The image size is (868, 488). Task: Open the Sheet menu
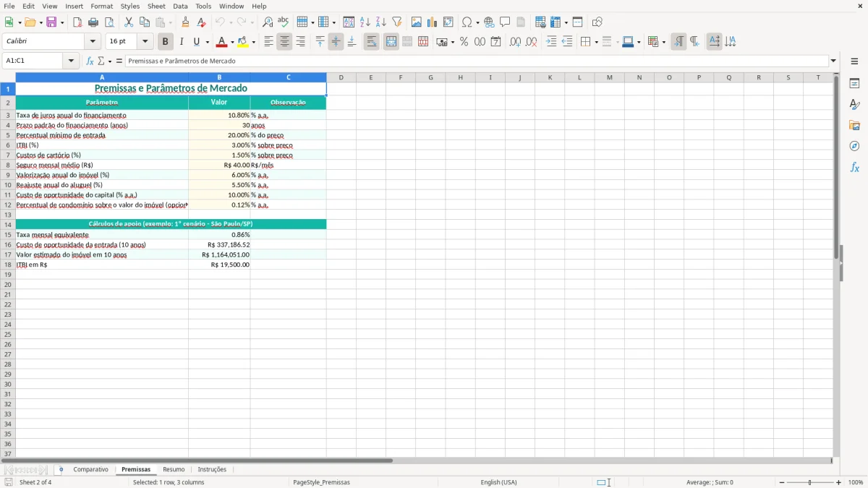coord(156,6)
